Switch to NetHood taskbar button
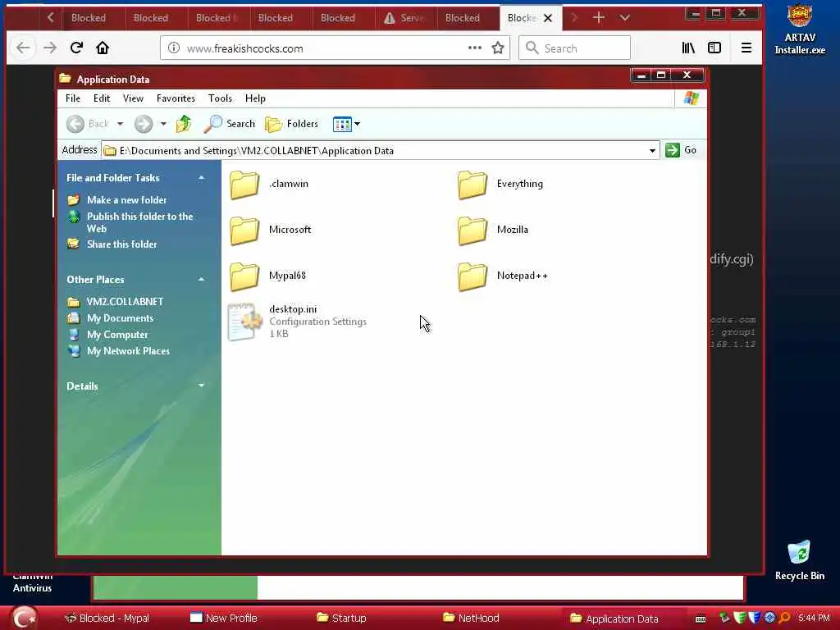 coord(471,619)
